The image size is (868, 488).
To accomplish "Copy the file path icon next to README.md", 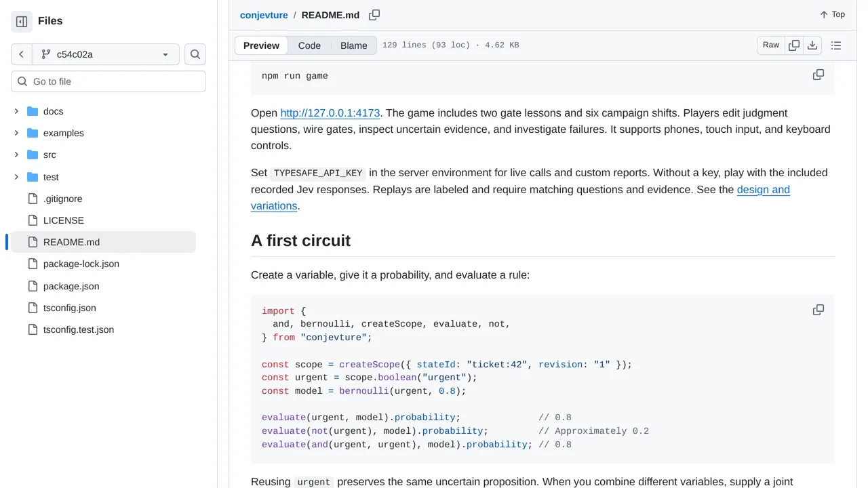I will tap(374, 15).
